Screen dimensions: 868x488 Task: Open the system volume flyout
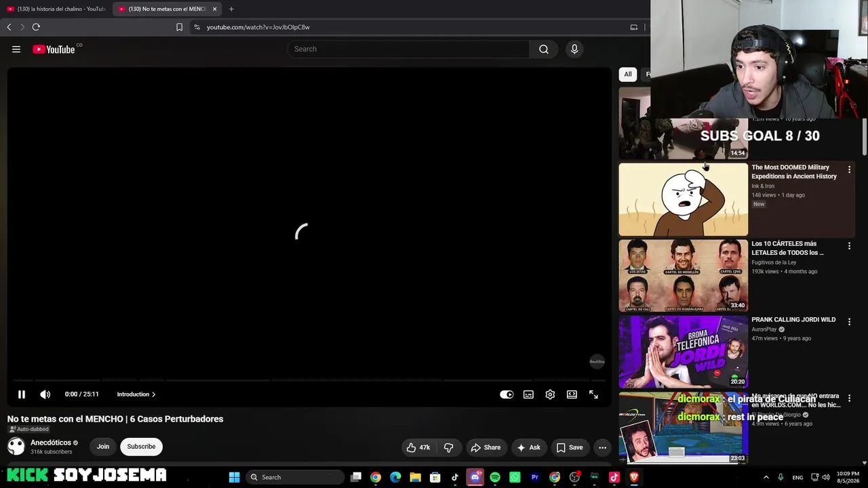(827, 477)
